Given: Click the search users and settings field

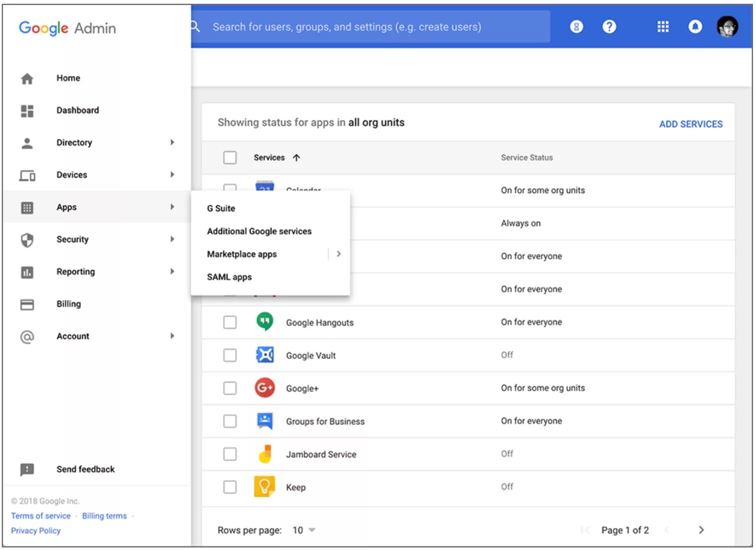Looking at the screenshot, I should pyautogui.click(x=370, y=27).
